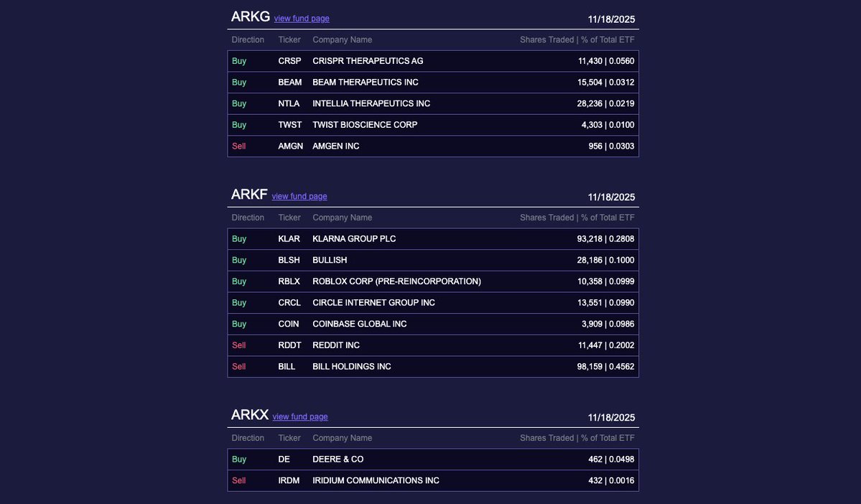Click the AMGN sell row ticker
The height and width of the screenshot is (504, 861).
290,146
